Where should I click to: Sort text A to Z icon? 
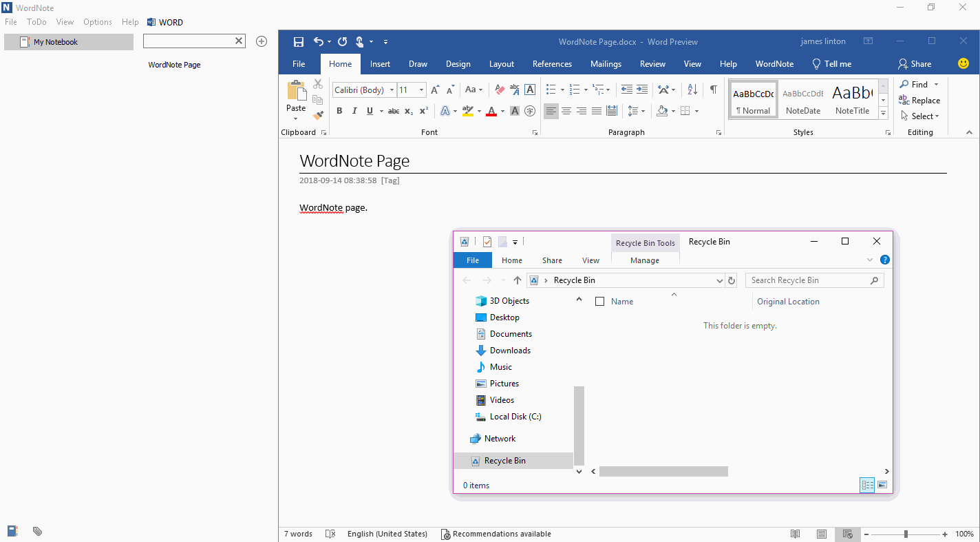click(x=692, y=90)
